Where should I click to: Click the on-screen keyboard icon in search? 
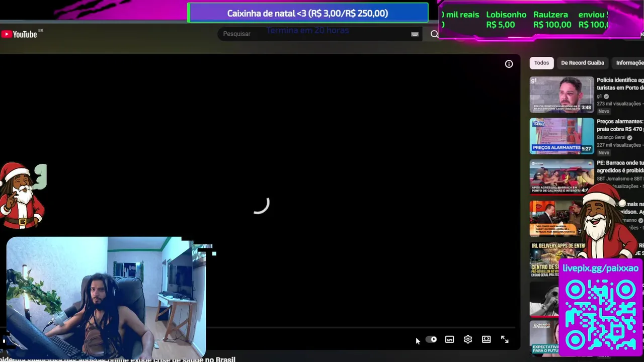point(415,34)
